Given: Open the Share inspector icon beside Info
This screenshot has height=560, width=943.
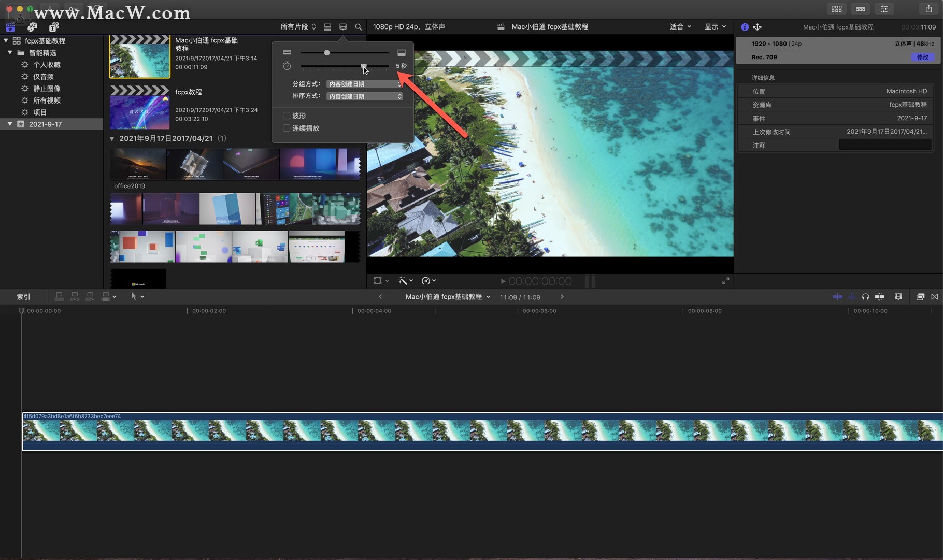Looking at the screenshot, I should tap(758, 27).
